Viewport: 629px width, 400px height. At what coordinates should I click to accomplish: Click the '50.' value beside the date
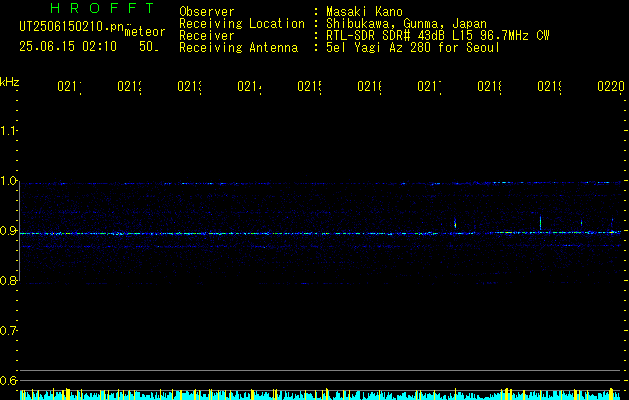click(149, 47)
